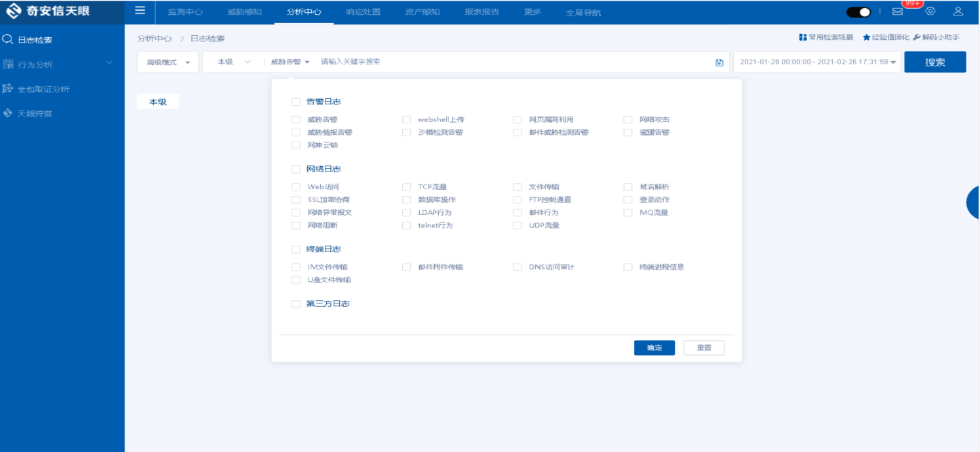Click the save icon in search bar
980x452 pixels.
720,62
